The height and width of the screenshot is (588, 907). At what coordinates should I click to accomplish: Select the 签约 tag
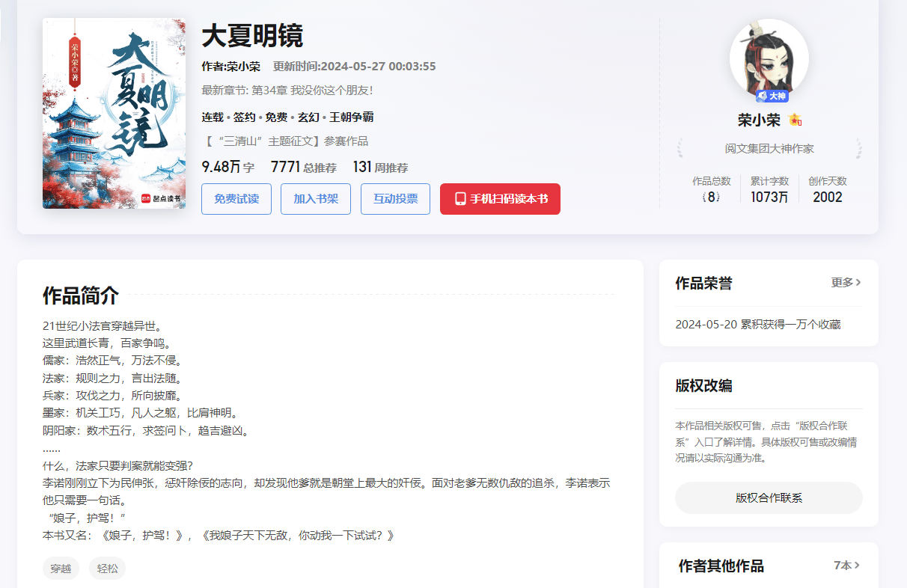[x=244, y=117]
